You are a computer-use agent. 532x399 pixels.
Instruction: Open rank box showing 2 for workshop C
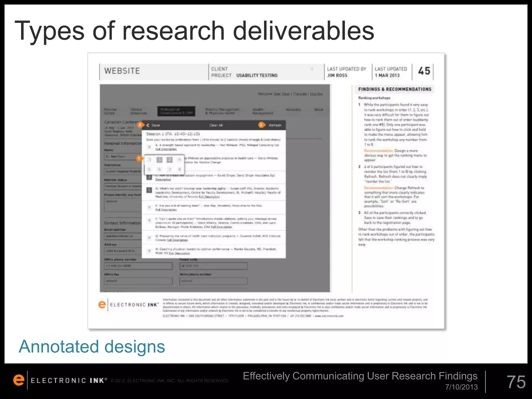click(x=149, y=177)
